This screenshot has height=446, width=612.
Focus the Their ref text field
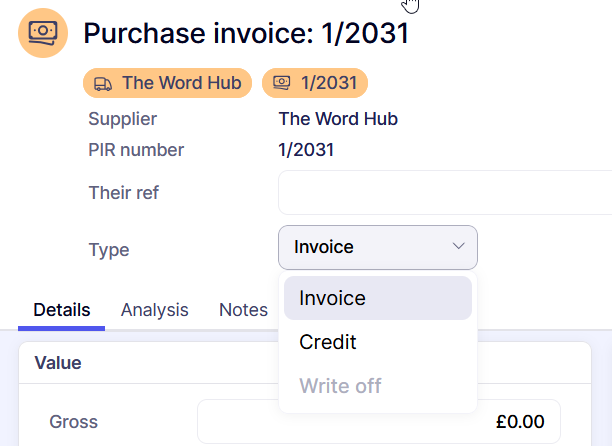point(445,192)
